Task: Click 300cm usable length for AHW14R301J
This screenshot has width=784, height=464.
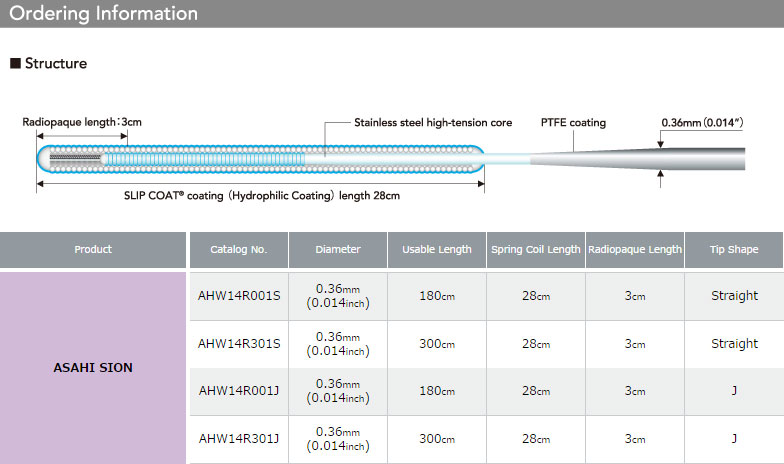Action: pyautogui.click(x=437, y=439)
